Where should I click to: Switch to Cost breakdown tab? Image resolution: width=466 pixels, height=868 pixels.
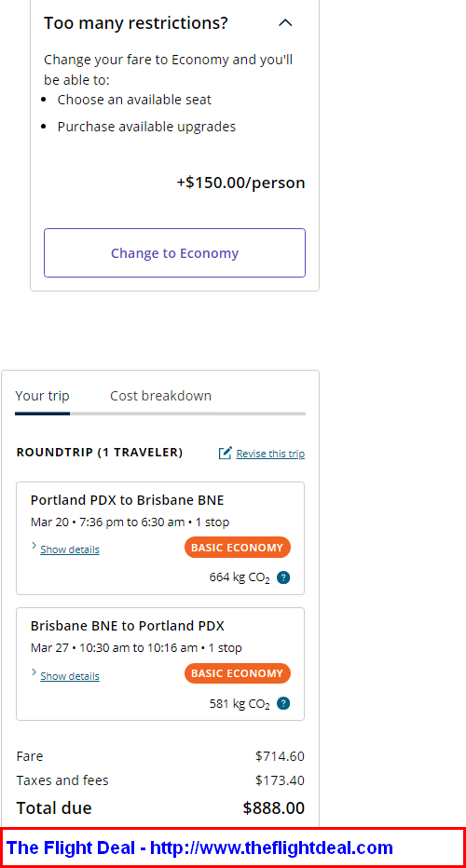(160, 396)
